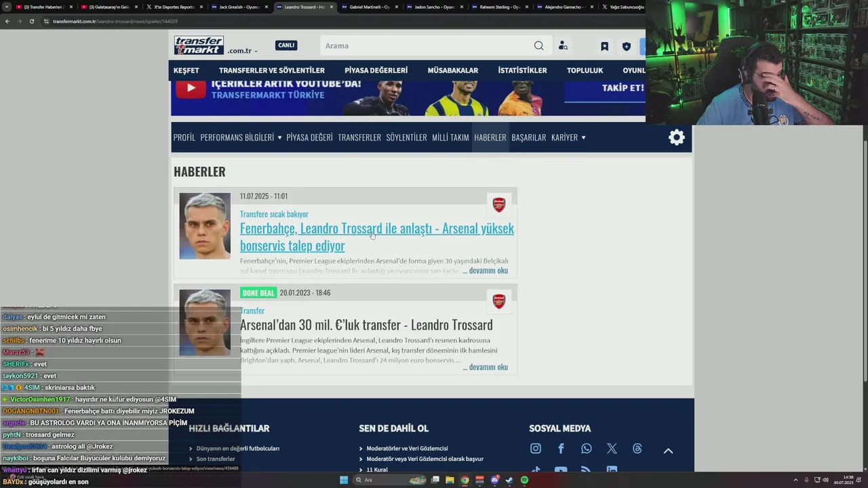Click the X social icon

pyautogui.click(x=612, y=449)
